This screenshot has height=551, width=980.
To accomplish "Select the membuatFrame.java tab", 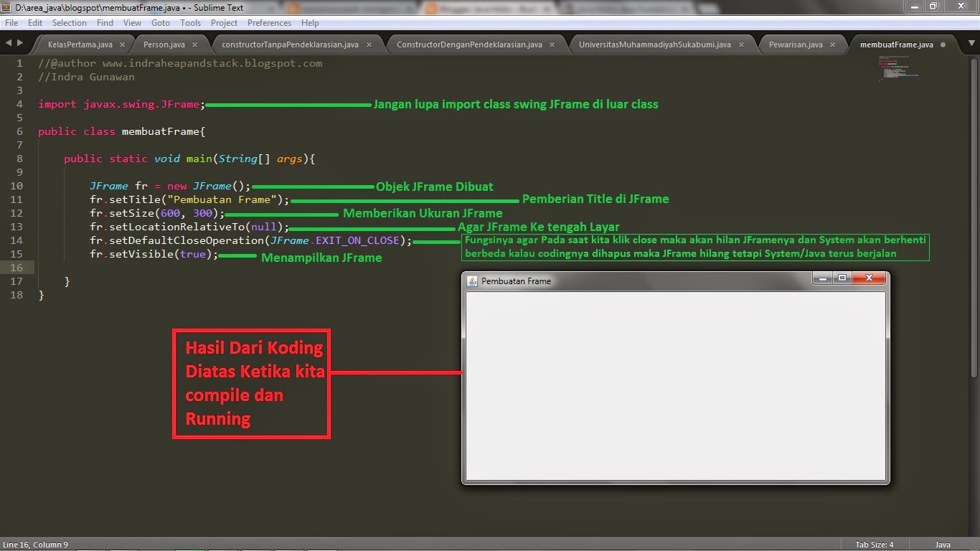I will [x=897, y=44].
